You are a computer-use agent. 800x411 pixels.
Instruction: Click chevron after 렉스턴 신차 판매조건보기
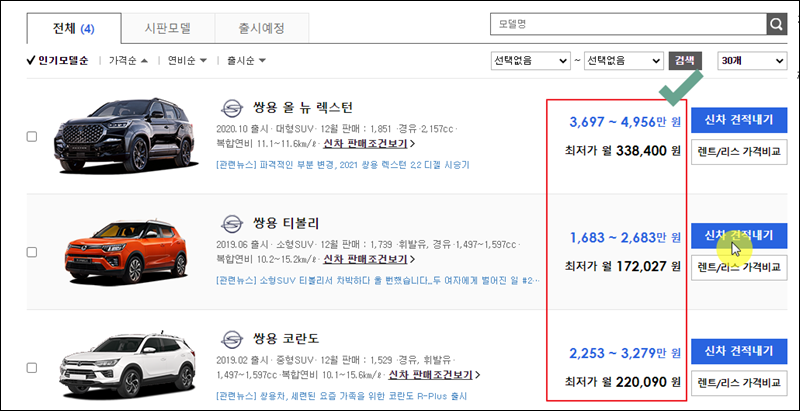coord(412,144)
